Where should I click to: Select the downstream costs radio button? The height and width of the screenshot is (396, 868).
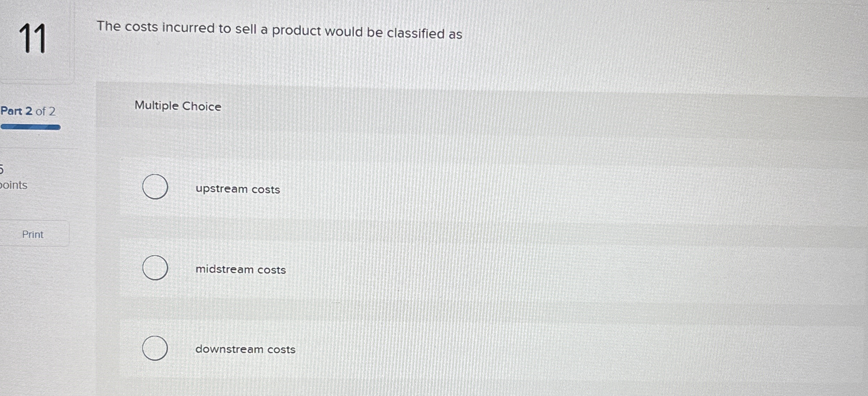155,348
